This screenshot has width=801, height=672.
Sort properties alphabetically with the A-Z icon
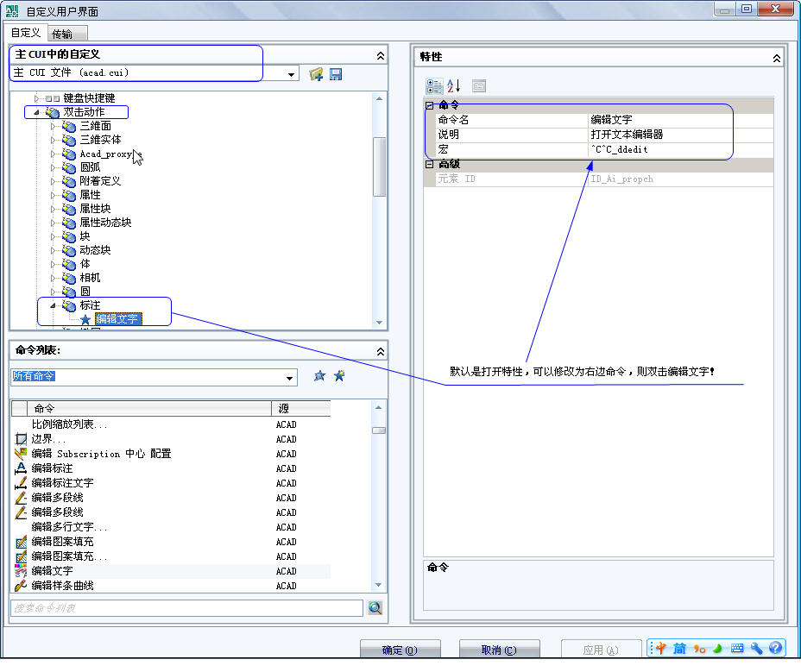[x=454, y=85]
